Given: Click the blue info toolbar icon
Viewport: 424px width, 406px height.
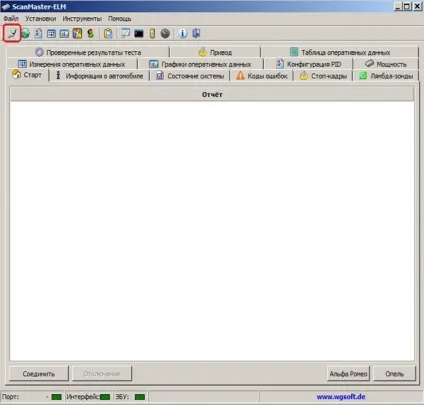Looking at the screenshot, I should (x=183, y=33).
